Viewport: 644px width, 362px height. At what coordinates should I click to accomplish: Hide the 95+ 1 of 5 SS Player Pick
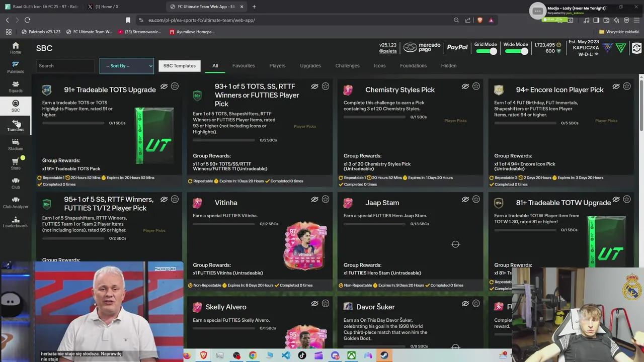click(x=164, y=200)
